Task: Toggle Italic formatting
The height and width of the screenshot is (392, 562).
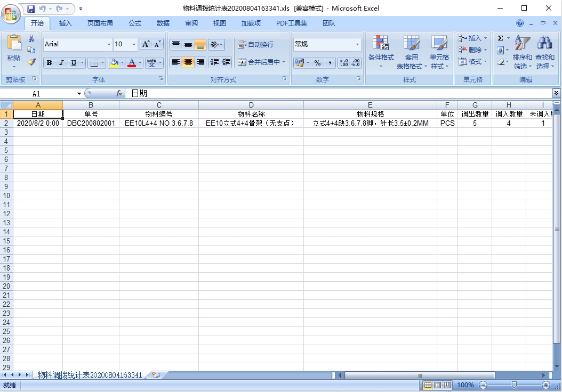Action: [x=61, y=63]
